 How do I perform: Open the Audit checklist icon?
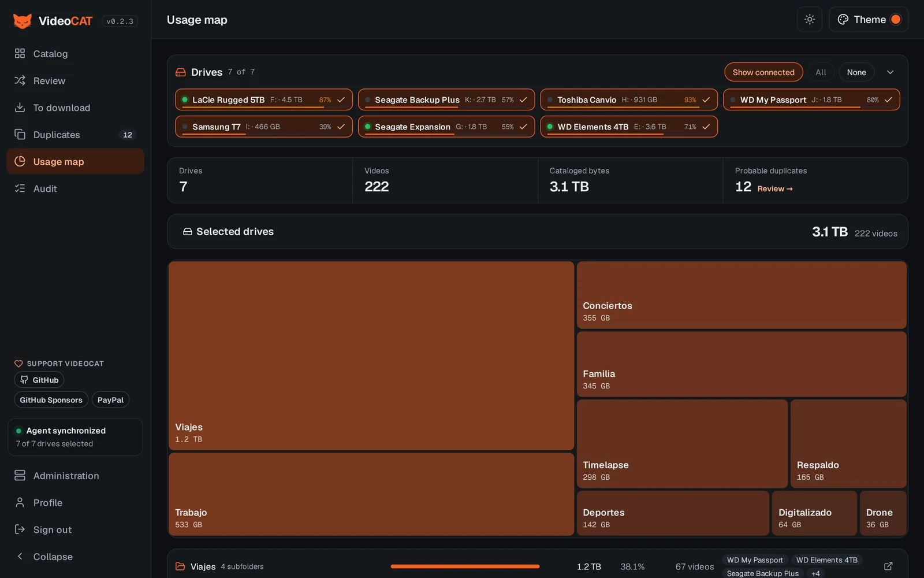click(x=20, y=188)
